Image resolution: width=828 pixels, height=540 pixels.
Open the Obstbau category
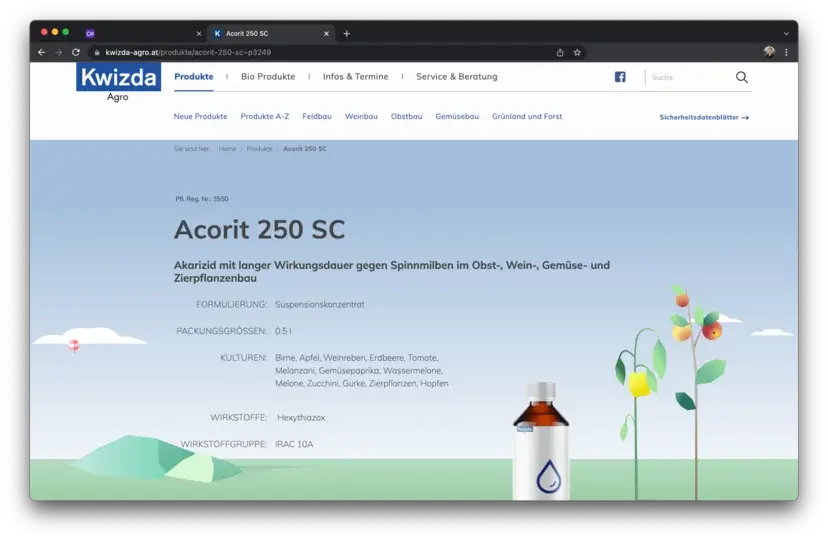[x=407, y=116]
